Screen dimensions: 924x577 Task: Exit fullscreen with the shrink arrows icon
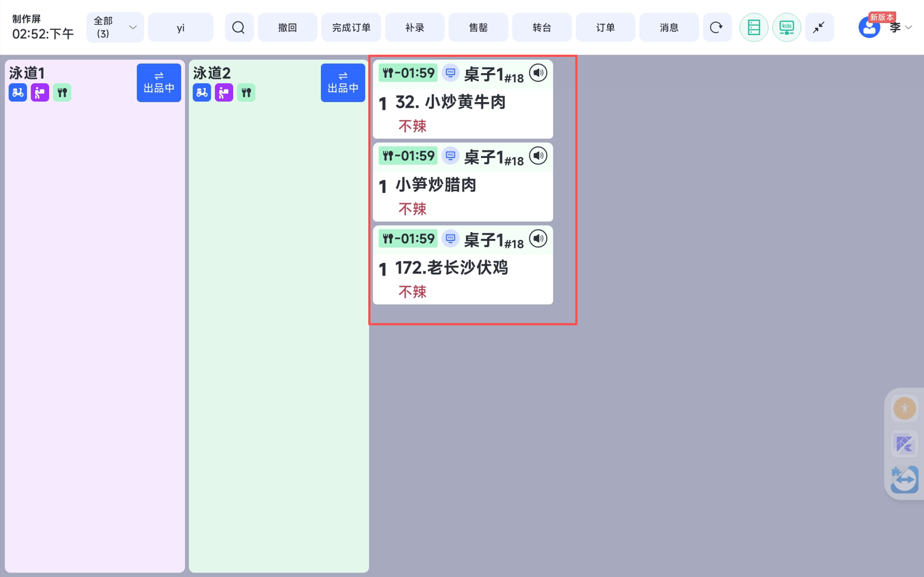click(x=819, y=27)
